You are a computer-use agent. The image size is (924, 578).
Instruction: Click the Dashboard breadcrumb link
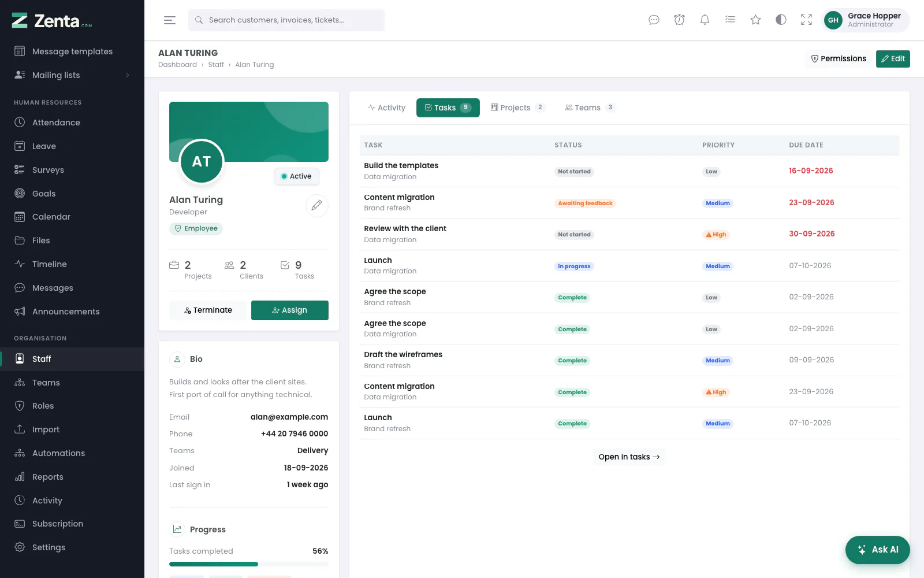tap(177, 65)
